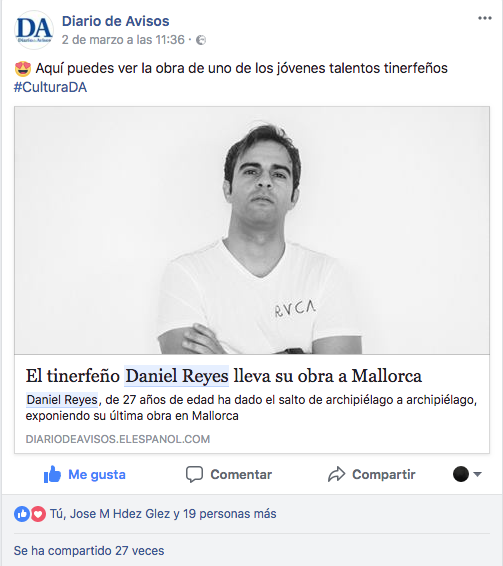Image resolution: width=503 pixels, height=566 pixels.
Task: Click the black profile avatar circle
Action: tap(461, 474)
